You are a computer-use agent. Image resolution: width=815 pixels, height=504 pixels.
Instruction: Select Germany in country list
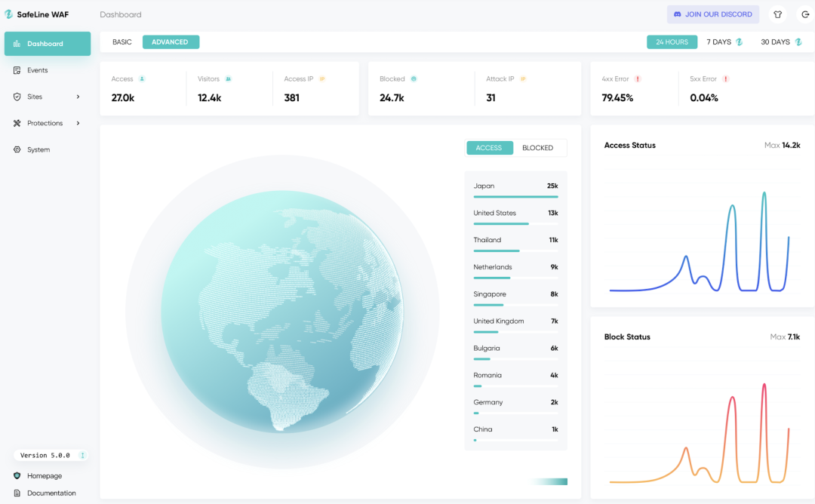pos(515,406)
